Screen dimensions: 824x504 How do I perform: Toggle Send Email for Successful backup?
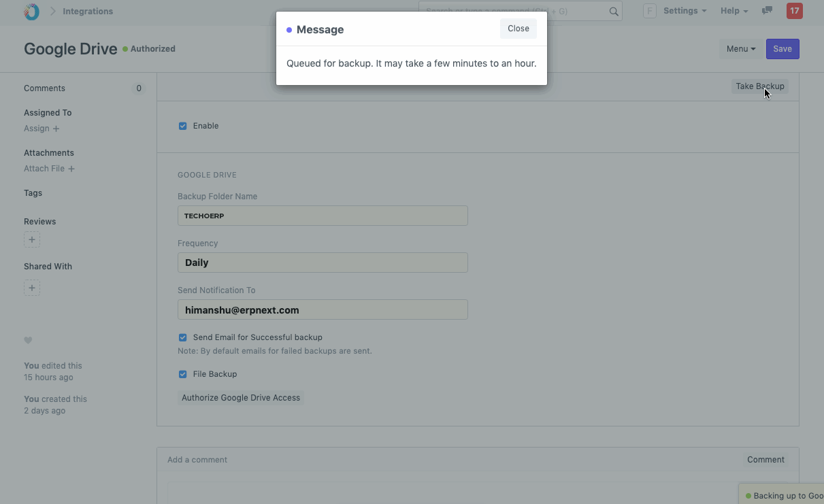[x=182, y=337]
